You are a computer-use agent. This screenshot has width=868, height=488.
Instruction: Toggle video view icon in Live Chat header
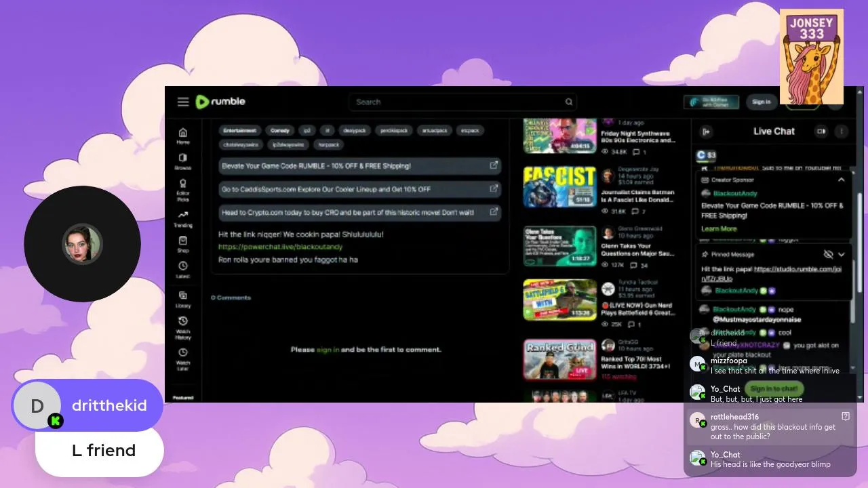click(822, 131)
